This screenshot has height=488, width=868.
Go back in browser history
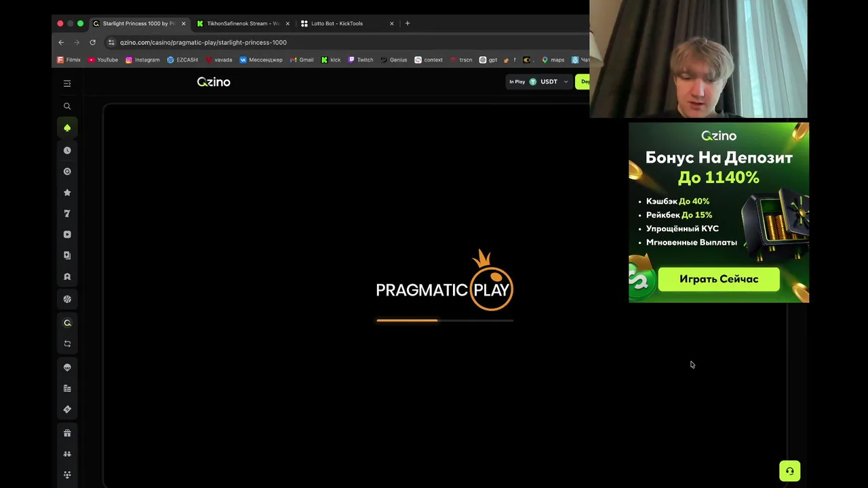pos(61,42)
